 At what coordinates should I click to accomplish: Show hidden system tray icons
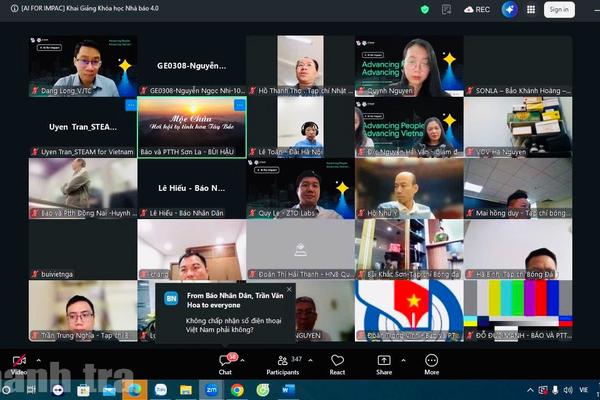point(530,390)
